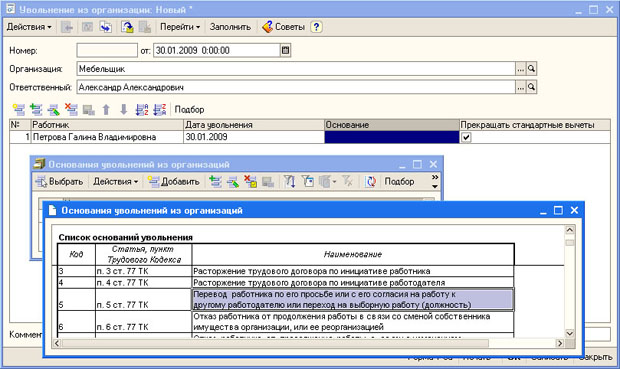Click the highlighted Перевод работника cell
620x369 pixels.
point(353,299)
